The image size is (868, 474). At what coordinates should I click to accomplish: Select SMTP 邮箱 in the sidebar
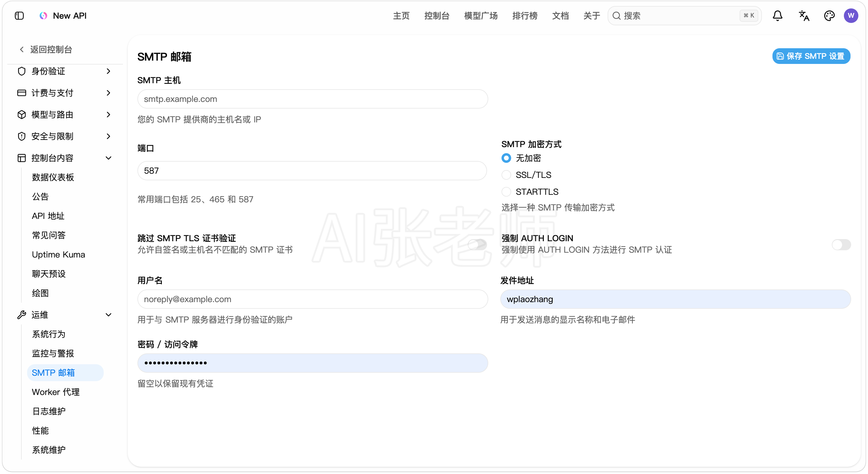tap(65, 372)
